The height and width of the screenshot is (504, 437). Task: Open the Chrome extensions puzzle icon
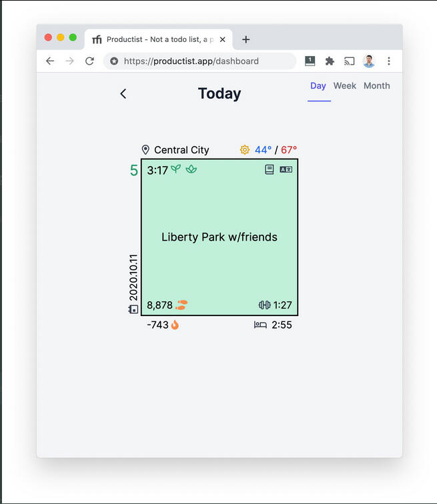330,61
